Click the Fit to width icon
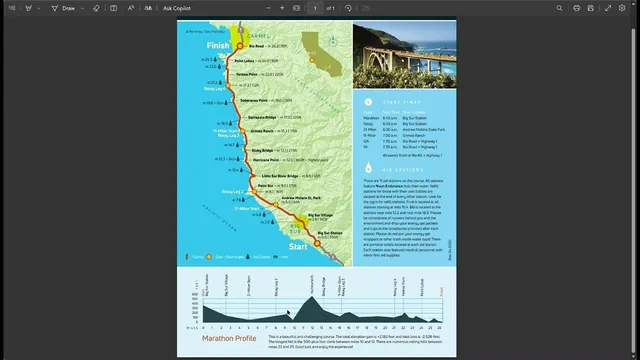The image size is (640, 360). [296, 8]
